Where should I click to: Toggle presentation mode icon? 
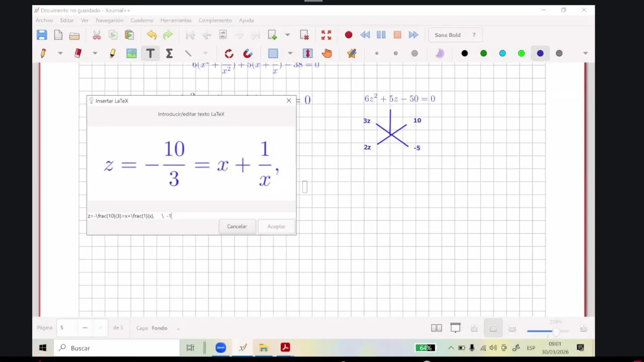[455, 328]
